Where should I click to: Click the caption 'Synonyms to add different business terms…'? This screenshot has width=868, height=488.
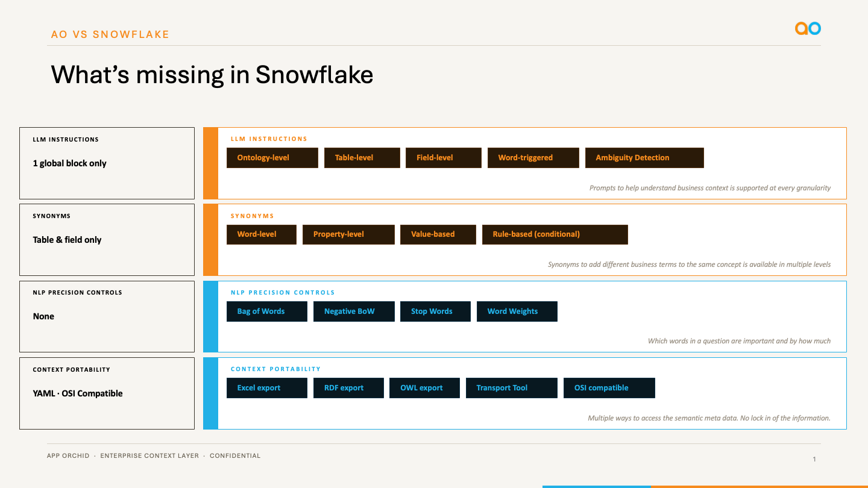pos(690,264)
